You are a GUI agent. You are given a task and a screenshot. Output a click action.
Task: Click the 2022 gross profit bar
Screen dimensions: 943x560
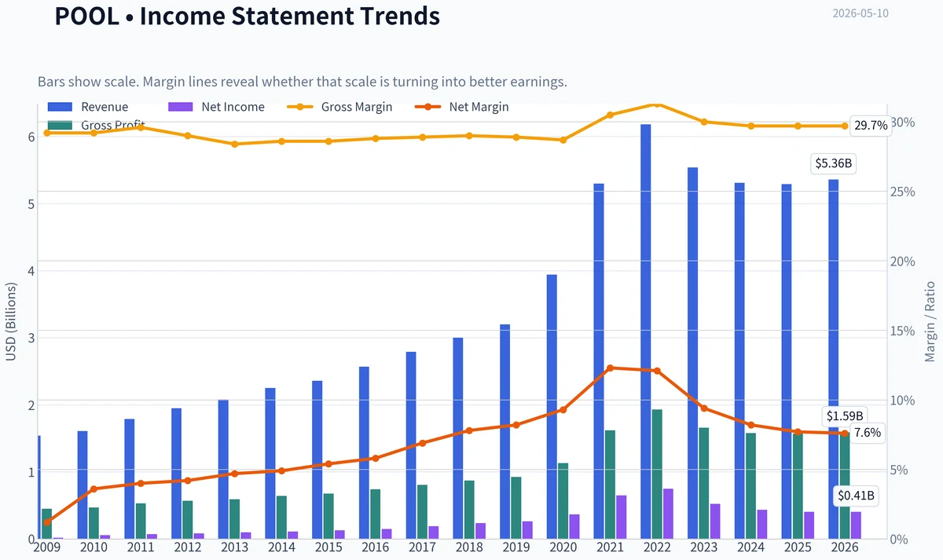[x=657, y=474]
